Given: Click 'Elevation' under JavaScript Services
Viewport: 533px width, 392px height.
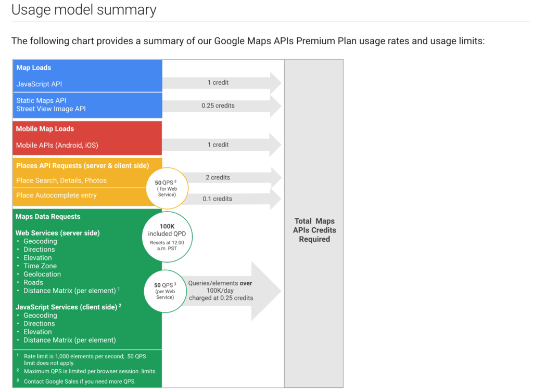Looking at the screenshot, I should pyautogui.click(x=37, y=332).
